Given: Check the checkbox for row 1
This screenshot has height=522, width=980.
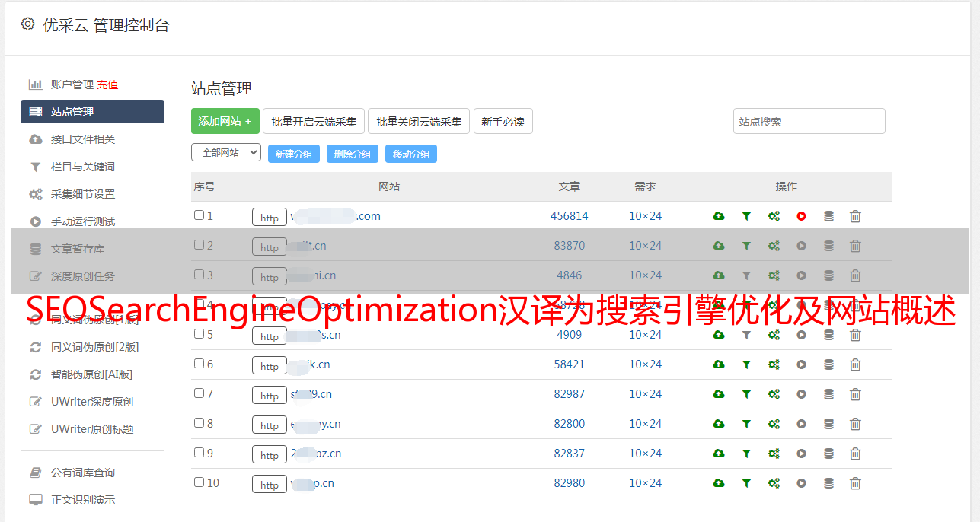Looking at the screenshot, I should [199, 215].
